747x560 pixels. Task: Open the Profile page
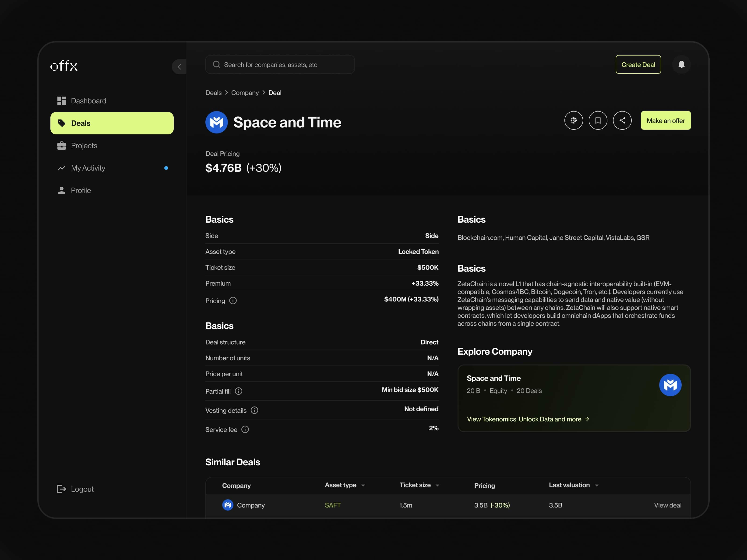pyautogui.click(x=112, y=190)
